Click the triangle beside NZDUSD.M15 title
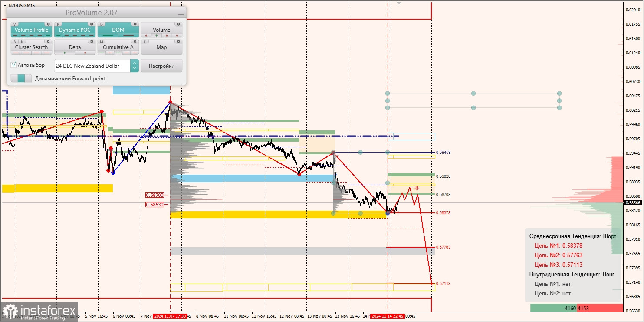 tap(5, 6)
